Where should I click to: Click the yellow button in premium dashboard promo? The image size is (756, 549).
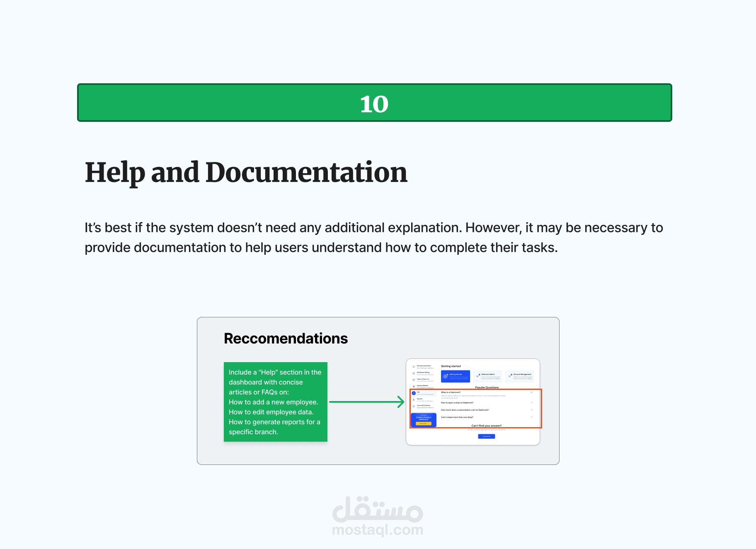[424, 423]
